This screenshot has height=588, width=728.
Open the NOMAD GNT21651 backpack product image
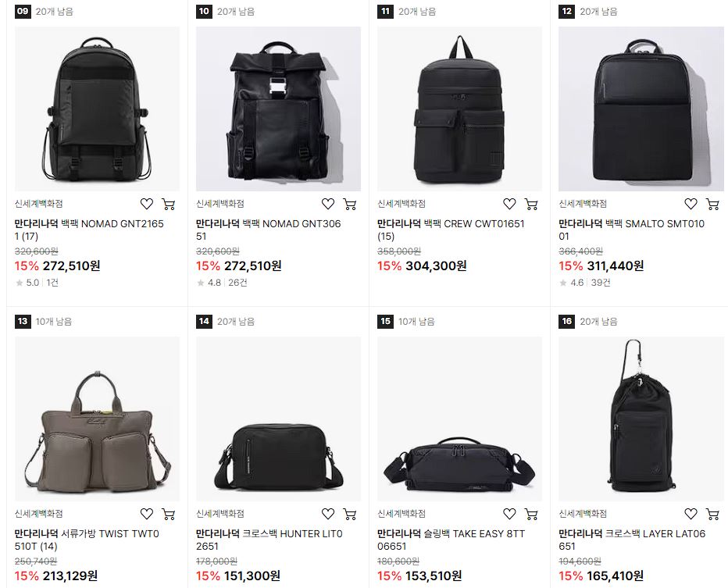[x=97, y=109]
